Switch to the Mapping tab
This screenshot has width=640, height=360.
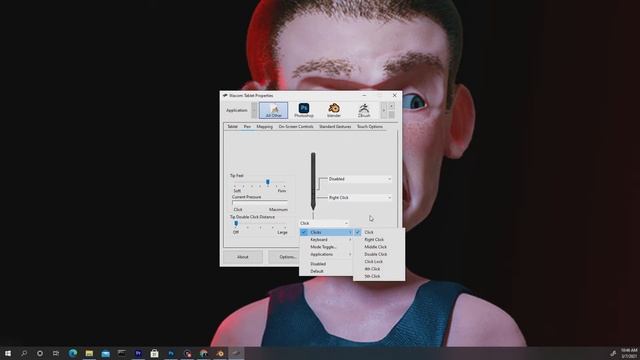(x=264, y=127)
